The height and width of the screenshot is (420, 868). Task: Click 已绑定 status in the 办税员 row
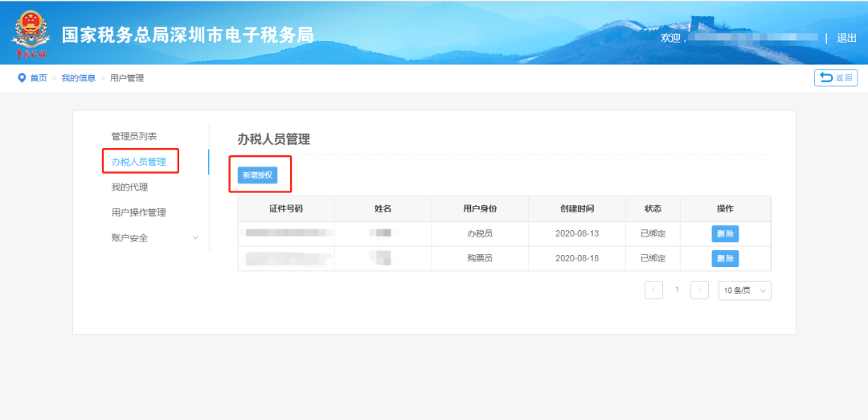[653, 234]
